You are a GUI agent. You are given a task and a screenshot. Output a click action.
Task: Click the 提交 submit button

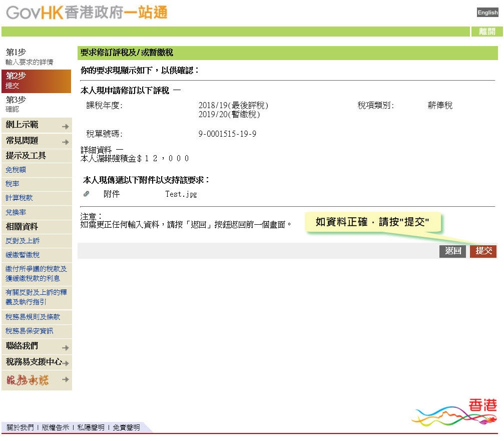point(483,251)
